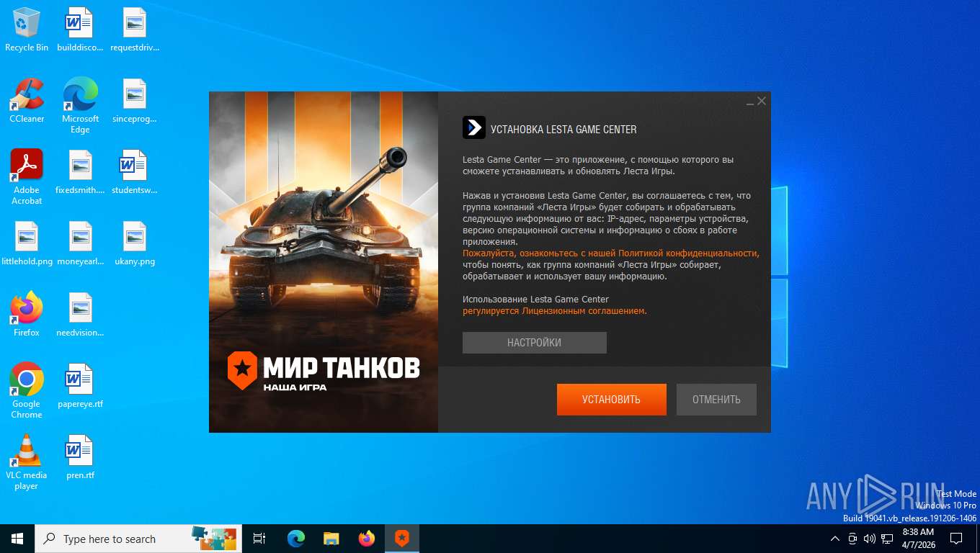
Task: Select the Adobe Acrobat desktop shortcut
Action: pyautogui.click(x=27, y=177)
